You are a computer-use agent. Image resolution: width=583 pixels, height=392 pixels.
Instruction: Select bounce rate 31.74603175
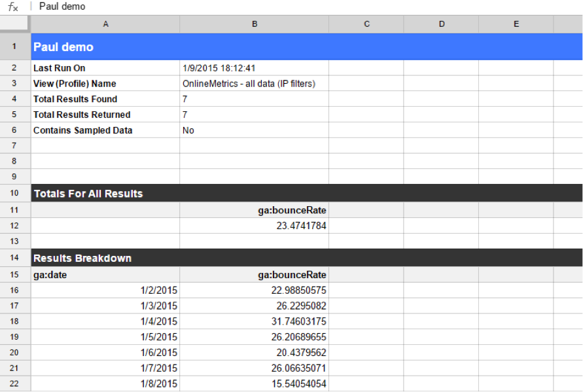[255, 321]
